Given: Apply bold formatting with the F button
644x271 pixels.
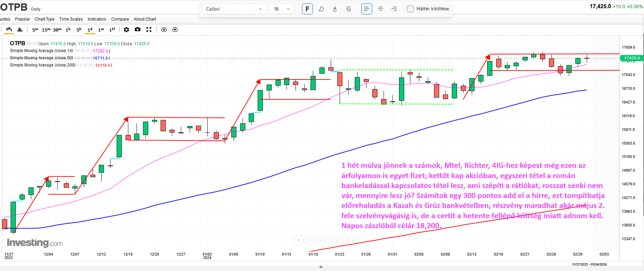Looking at the screenshot, I should coord(307,9).
